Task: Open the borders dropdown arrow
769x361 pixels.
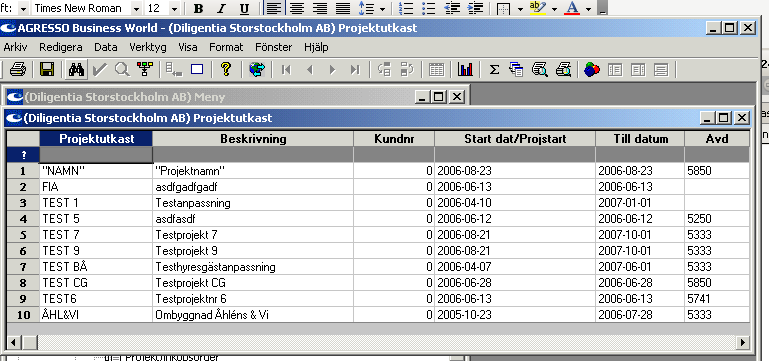Action: [519, 9]
